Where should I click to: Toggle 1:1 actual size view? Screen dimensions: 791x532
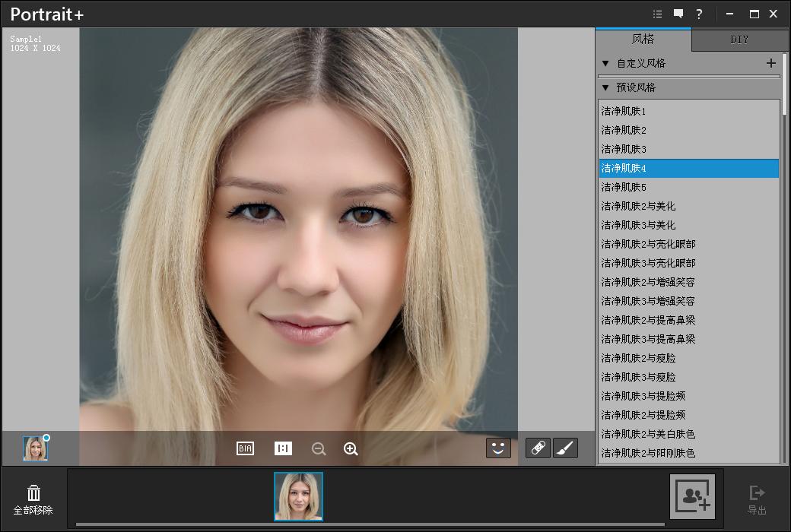pyautogui.click(x=282, y=448)
